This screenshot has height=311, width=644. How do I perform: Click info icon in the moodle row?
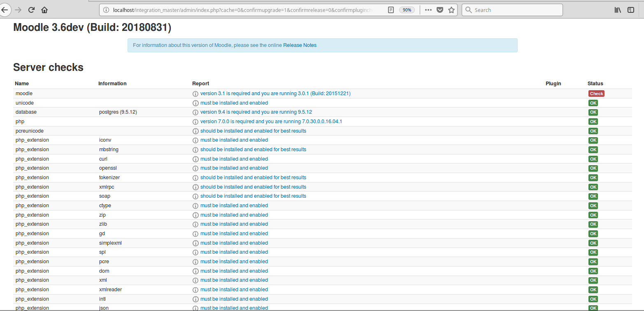pyautogui.click(x=195, y=94)
